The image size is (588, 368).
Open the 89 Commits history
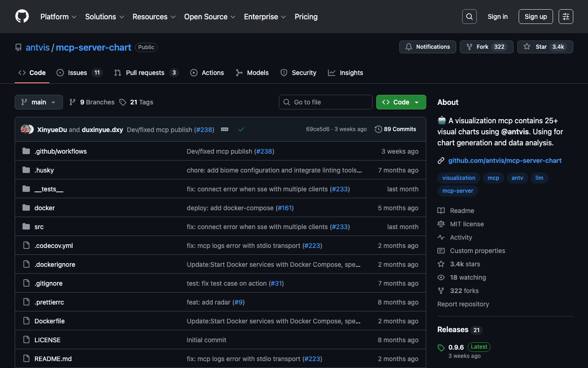pyautogui.click(x=396, y=129)
